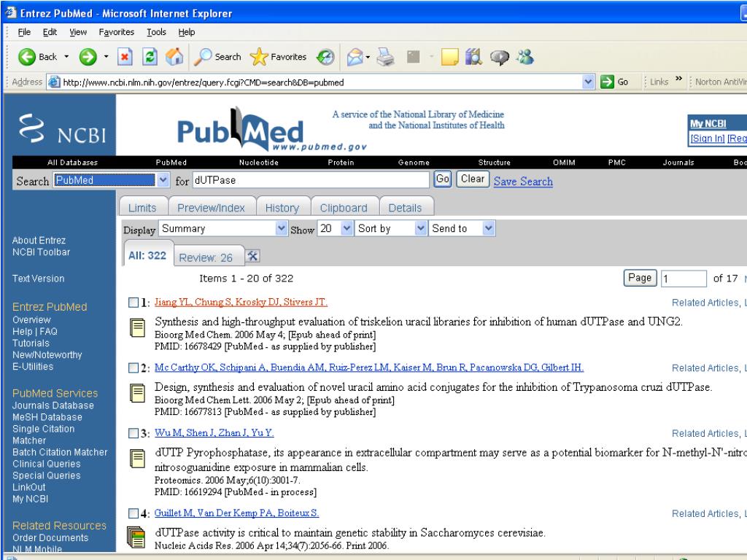
Task: Open the Tools menu
Action: [156, 32]
